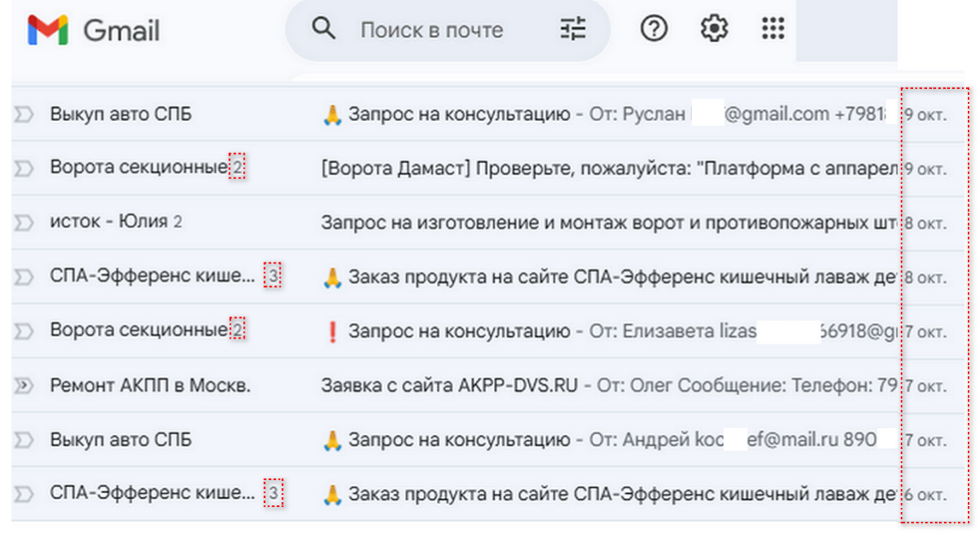Viewport: 980px width, 552px height.
Task: Open 'Запрос на изготовление и монтаж ворот' email
Action: (x=609, y=222)
